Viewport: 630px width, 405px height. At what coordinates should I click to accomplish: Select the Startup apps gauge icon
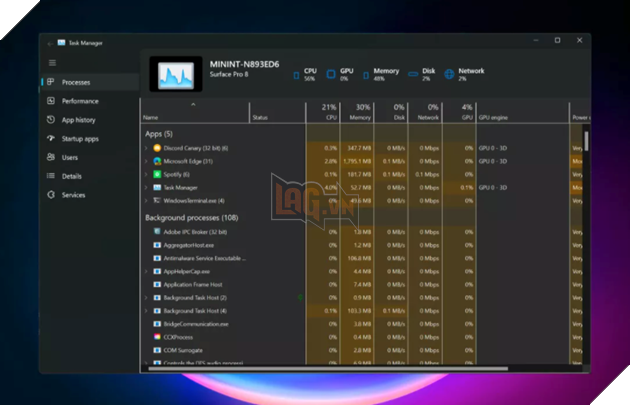(x=51, y=138)
